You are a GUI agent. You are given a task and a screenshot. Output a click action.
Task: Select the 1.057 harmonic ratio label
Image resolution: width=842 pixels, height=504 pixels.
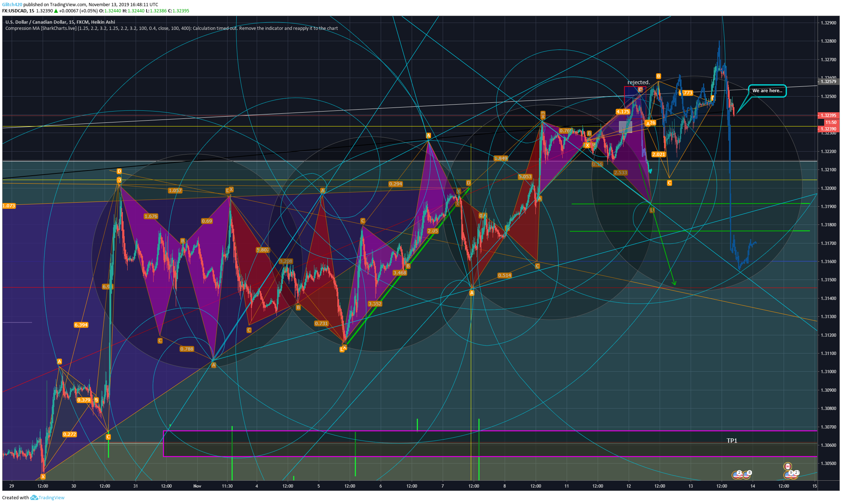175,191
